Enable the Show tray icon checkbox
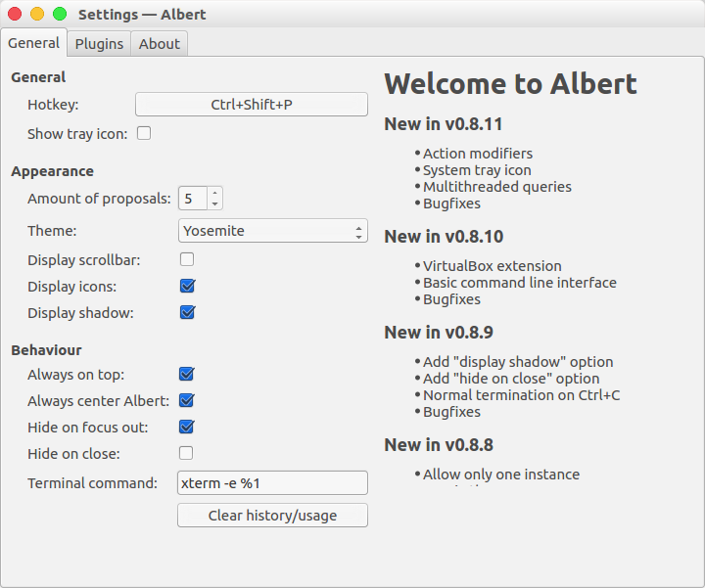705x588 pixels. click(144, 133)
